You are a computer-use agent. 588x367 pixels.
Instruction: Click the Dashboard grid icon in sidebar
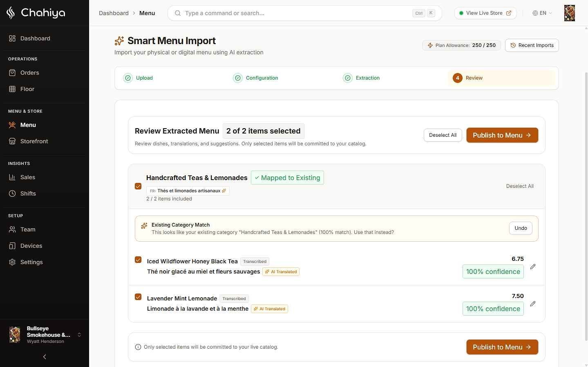pos(12,38)
